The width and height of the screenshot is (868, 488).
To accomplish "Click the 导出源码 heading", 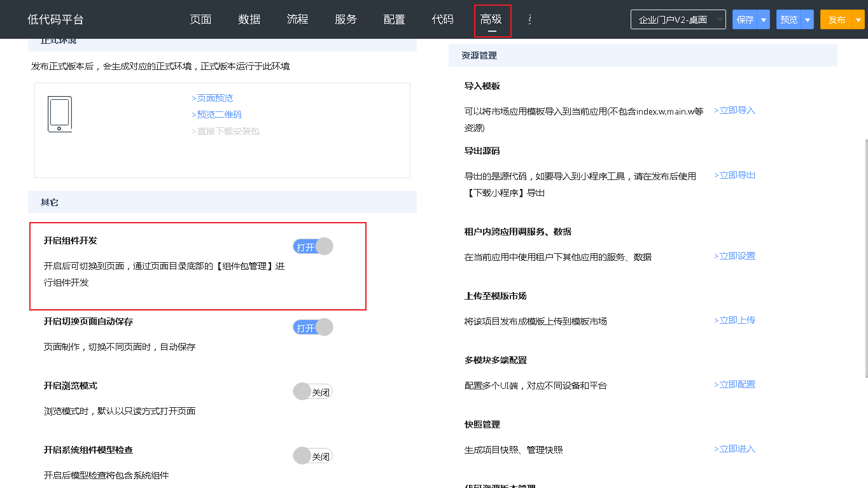I will click(482, 151).
